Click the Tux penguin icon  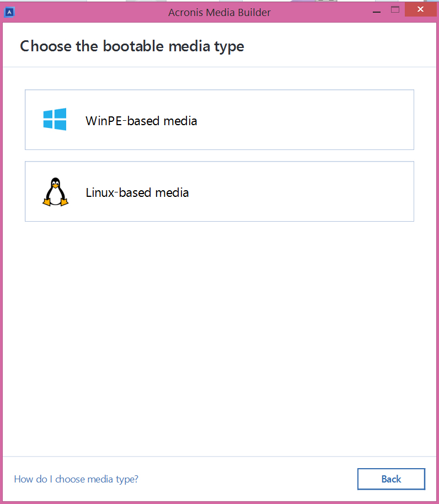(55, 192)
